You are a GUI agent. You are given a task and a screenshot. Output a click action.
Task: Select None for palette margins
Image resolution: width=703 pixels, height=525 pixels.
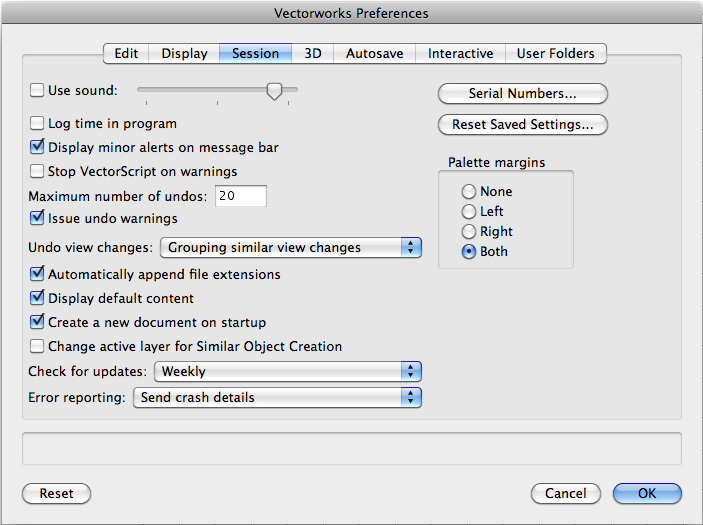[469, 191]
